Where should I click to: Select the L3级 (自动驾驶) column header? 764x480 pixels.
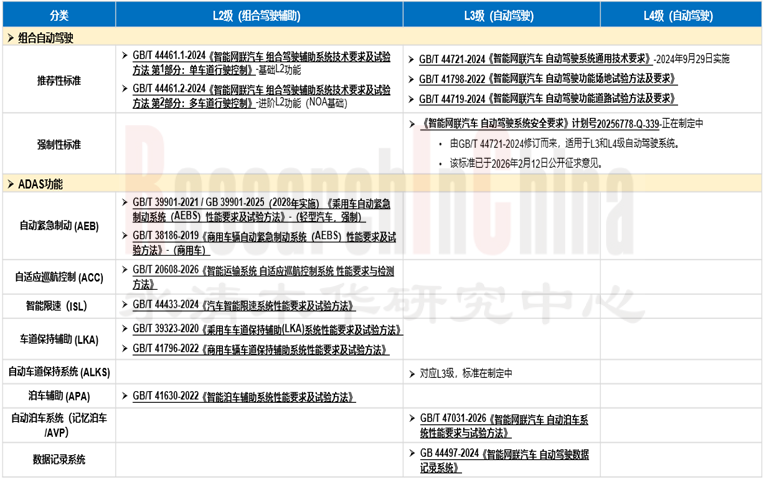click(501, 16)
